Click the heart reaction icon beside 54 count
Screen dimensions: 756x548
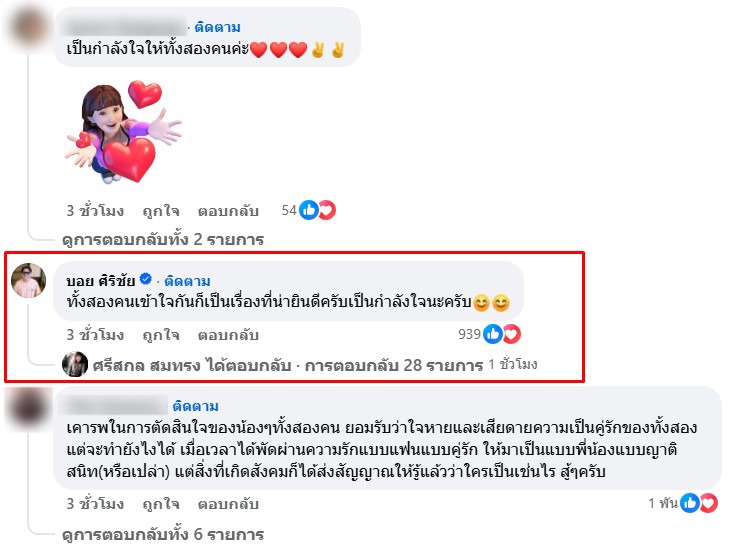[327, 210]
